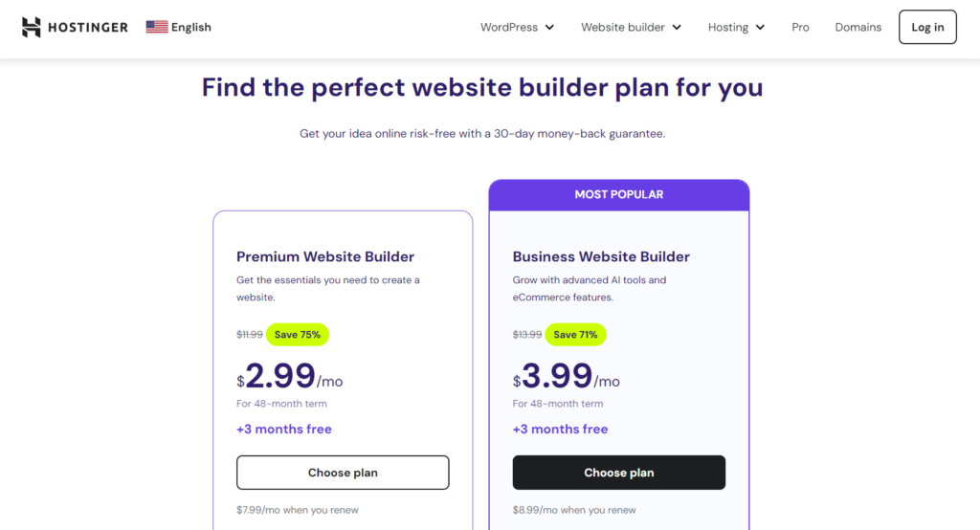Image resolution: width=980 pixels, height=530 pixels.
Task: Click the Premium plan +3 months free text
Action: 283,430
